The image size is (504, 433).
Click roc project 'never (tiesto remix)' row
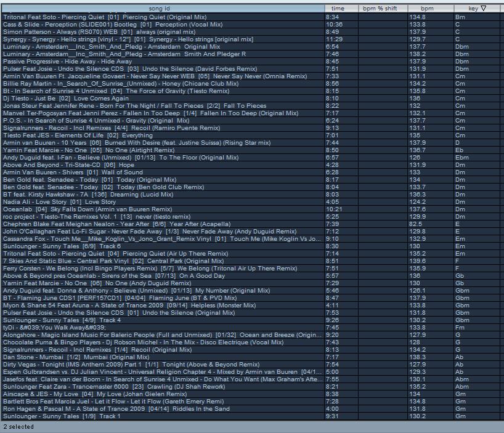(x=251, y=217)
